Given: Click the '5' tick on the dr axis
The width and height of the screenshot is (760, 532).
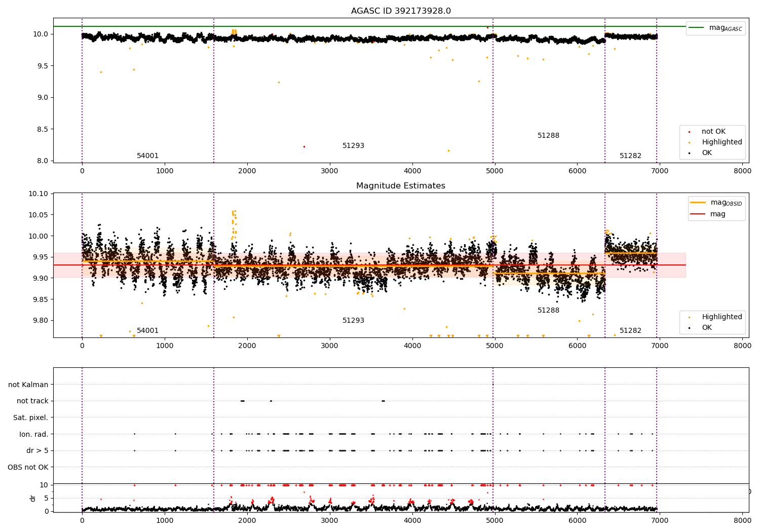Looking at the screenshot, I should click(x=46, y=499).
